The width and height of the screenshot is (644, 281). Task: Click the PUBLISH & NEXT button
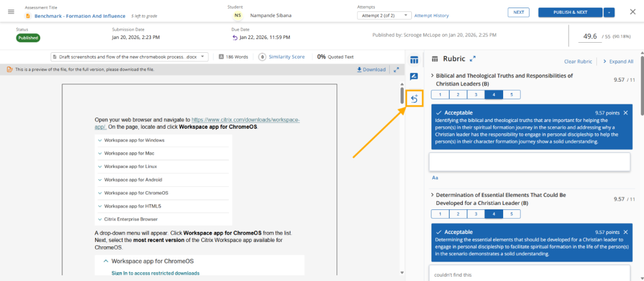click(570, 12)
